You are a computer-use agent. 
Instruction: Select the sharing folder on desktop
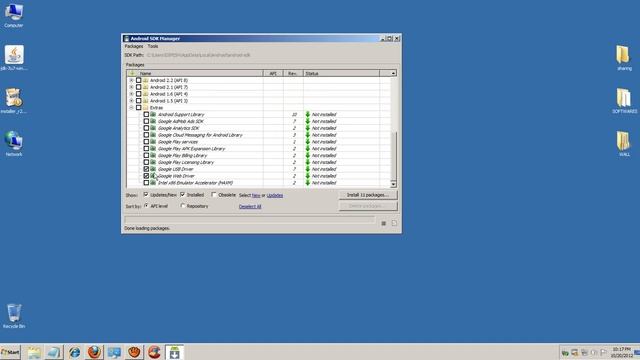(624, 58)
